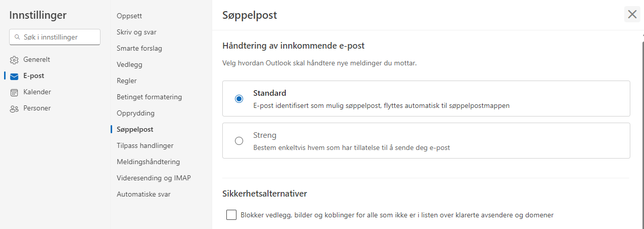Go to Skriv og svar

137,32
